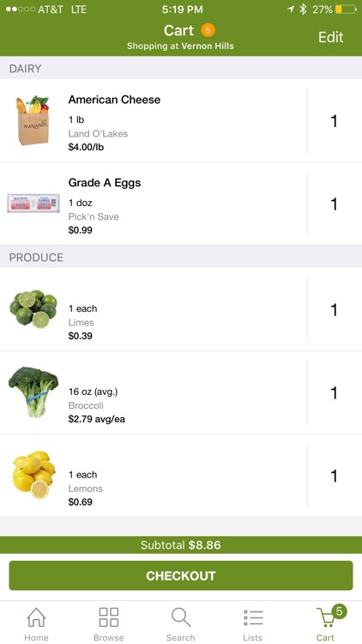Tap the Subtotal $8.86 bar
Image resolution: width=362 pixels, height=644 pixels.
[181, 545]
